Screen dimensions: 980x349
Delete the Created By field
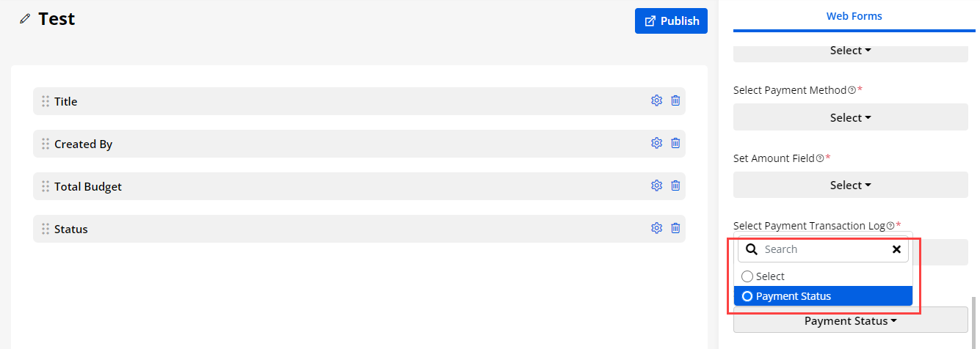(675, 144)
